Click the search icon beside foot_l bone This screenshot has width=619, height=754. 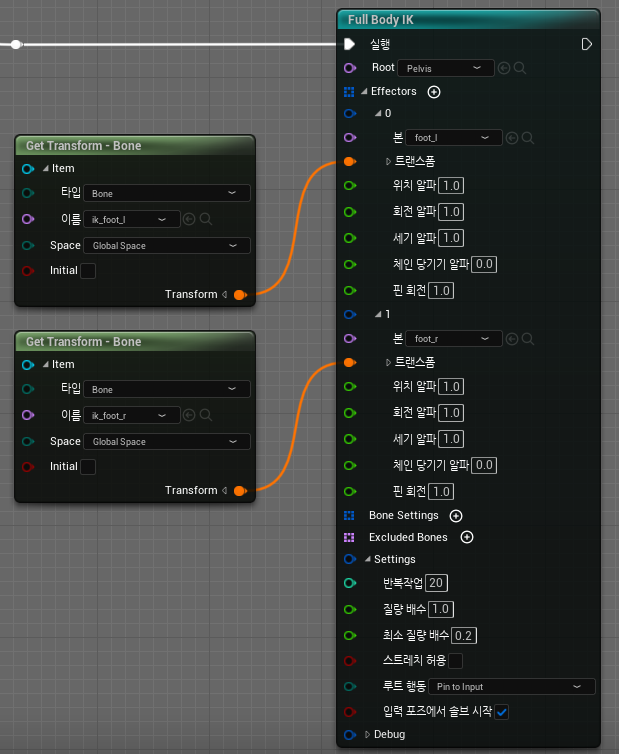coord(528,138)
